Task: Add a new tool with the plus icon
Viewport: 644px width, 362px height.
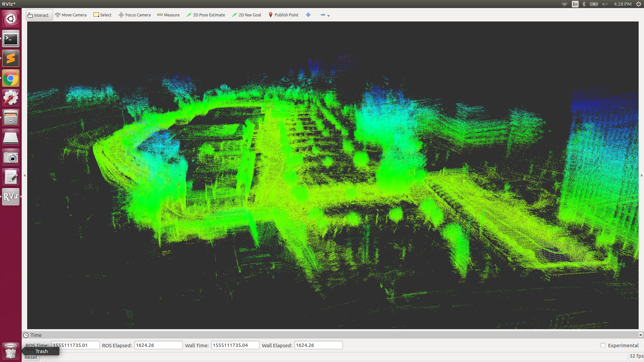Action: point(308,15)
